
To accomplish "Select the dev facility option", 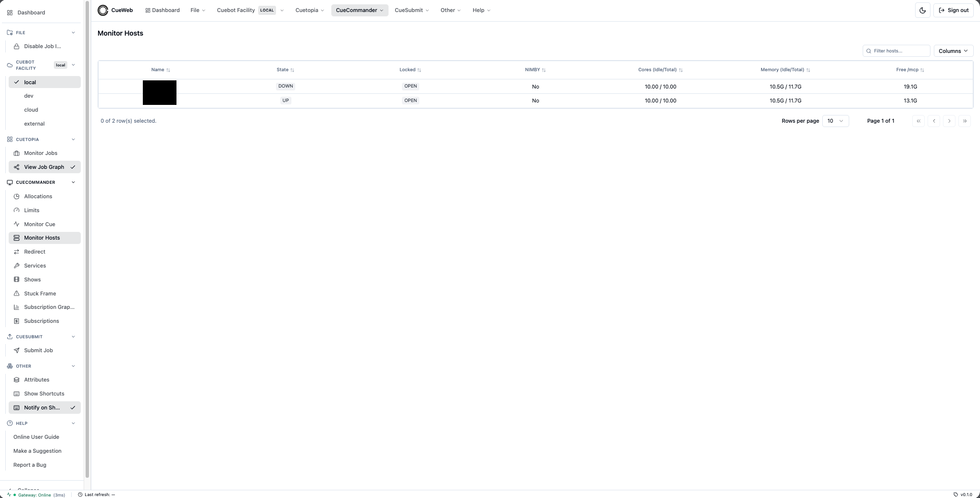I will pyautogui.click(x=44, y=96).
